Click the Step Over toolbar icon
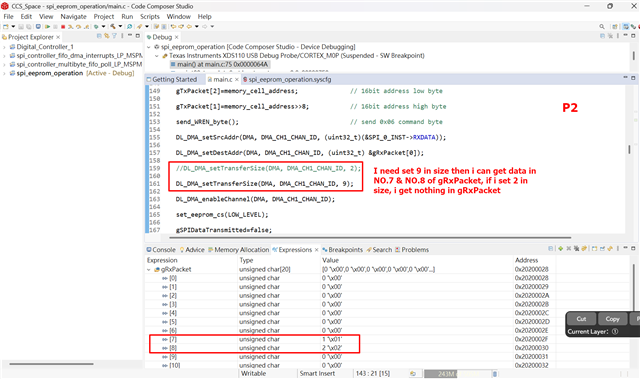This screenshot has height=379, width=640. coord(78,27)
